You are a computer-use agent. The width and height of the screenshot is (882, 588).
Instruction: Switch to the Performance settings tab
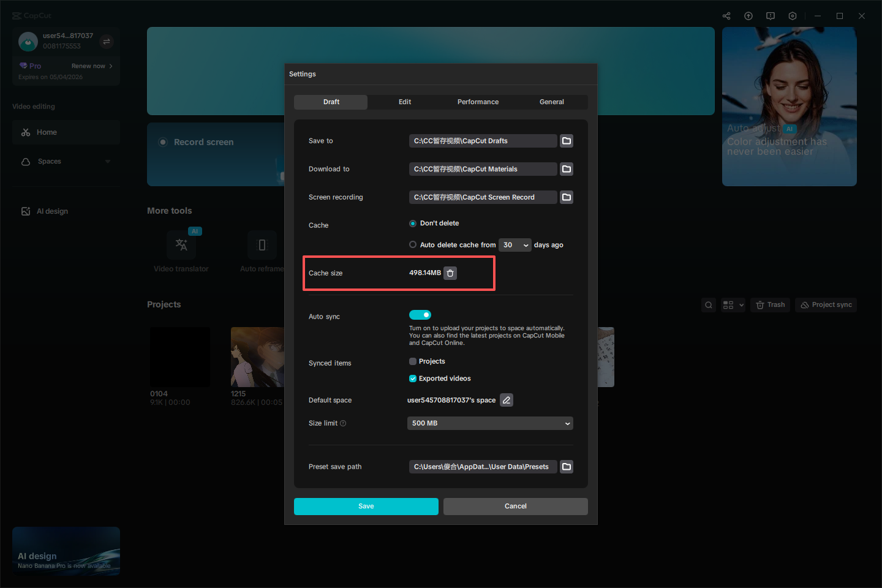[478, 102]
